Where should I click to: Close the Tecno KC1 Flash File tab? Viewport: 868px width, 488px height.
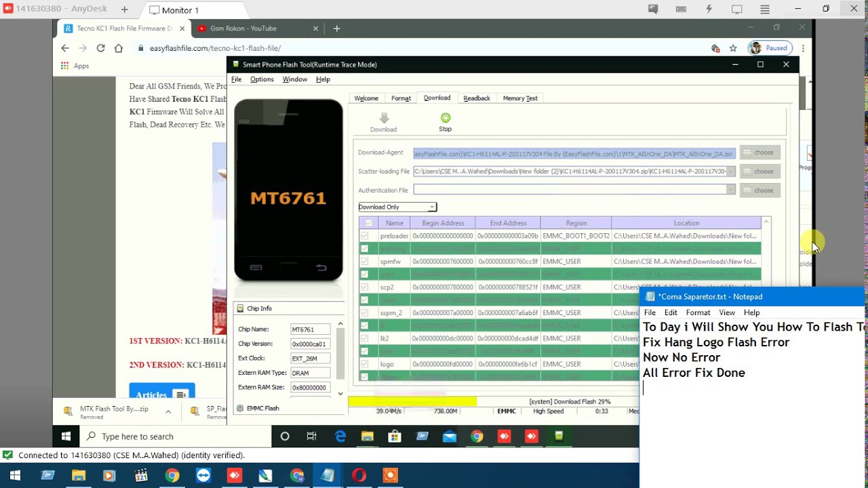[182, 28]
